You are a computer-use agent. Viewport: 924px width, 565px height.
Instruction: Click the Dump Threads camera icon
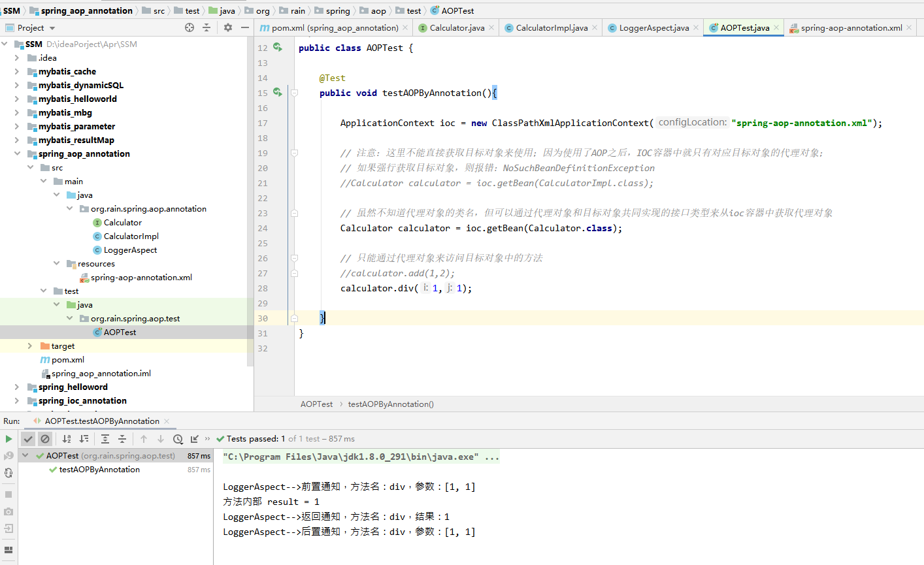pos(8,511)
